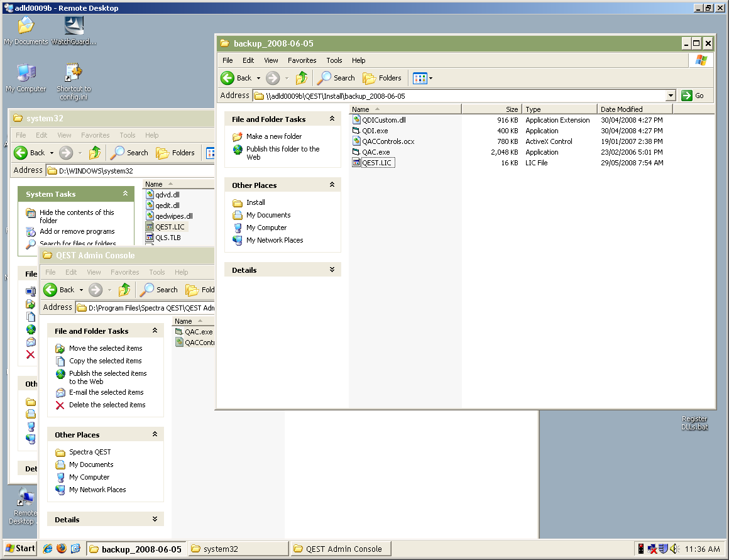
Task: Open Favorites menu in backup_2008-06-05 window
Action: tap(302, 60)
